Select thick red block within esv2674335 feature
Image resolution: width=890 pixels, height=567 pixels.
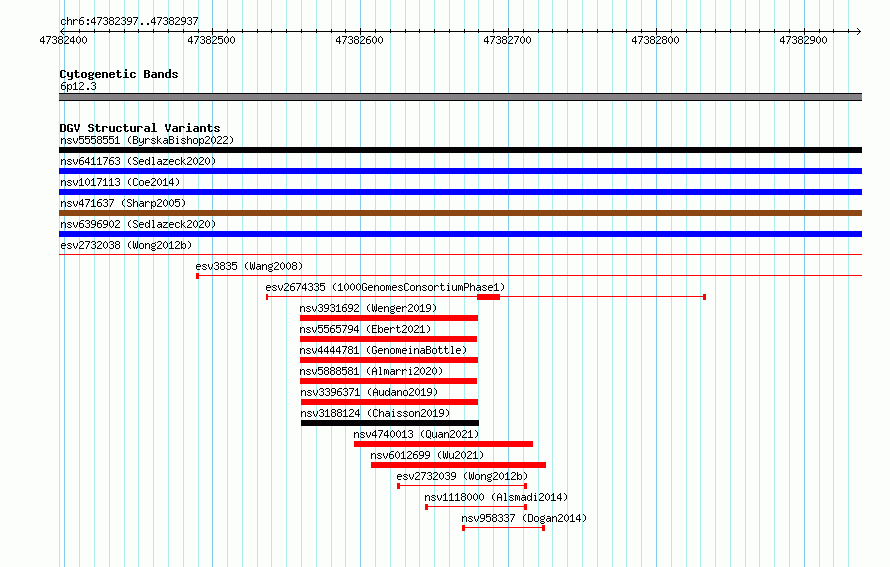click(x=488, y=297)
